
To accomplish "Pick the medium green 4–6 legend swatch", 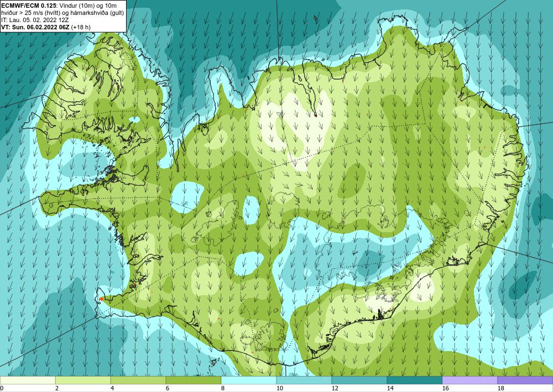I will [x=138, y=380].
